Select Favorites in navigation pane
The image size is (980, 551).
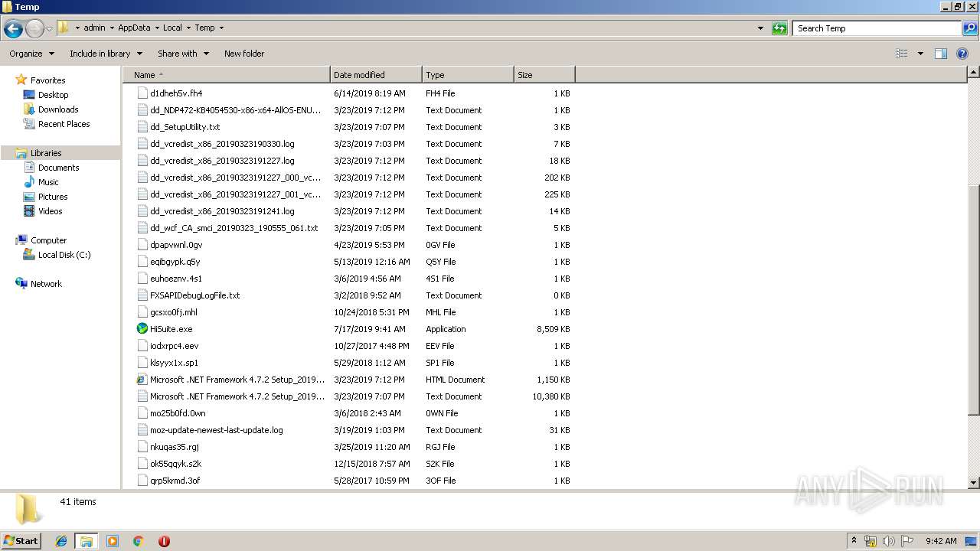(x=47, y=80)
